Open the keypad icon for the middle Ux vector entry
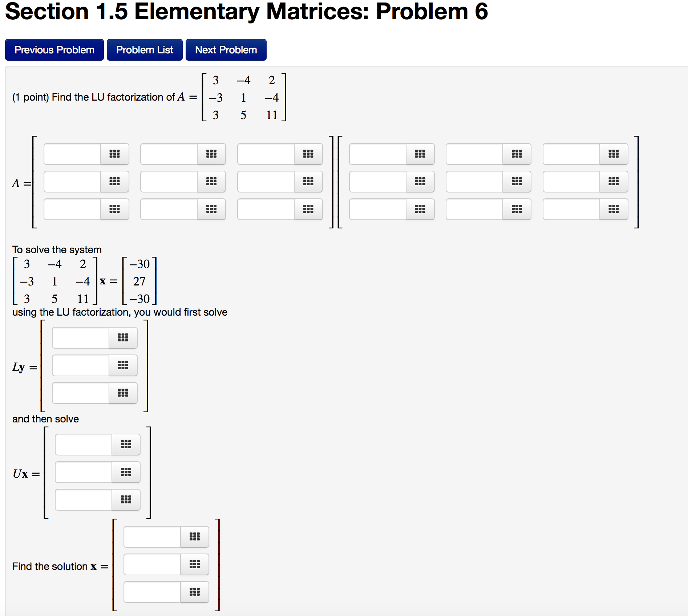 (125, 472)
